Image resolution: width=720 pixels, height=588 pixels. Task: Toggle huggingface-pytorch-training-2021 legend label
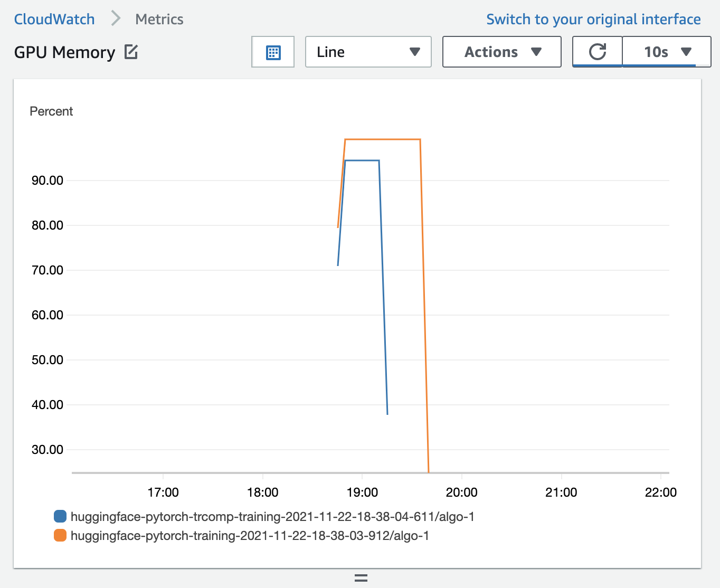click(250, 536)
